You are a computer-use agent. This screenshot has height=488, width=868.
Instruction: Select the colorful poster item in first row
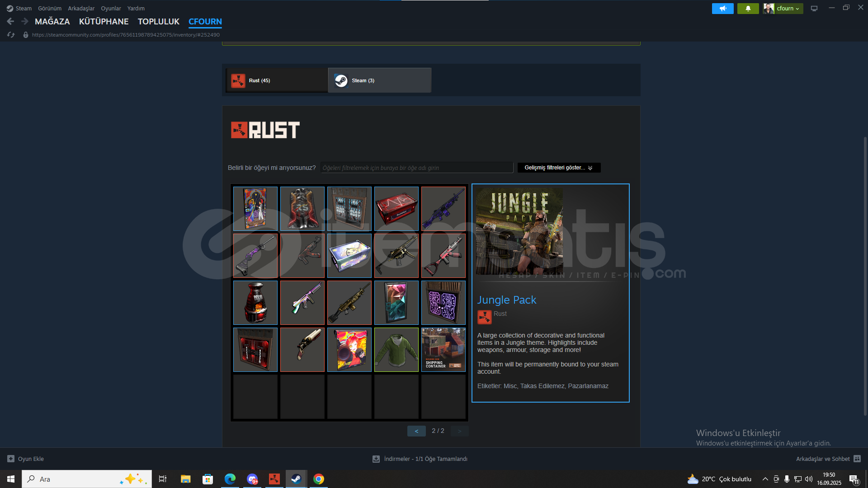(255, 209)
